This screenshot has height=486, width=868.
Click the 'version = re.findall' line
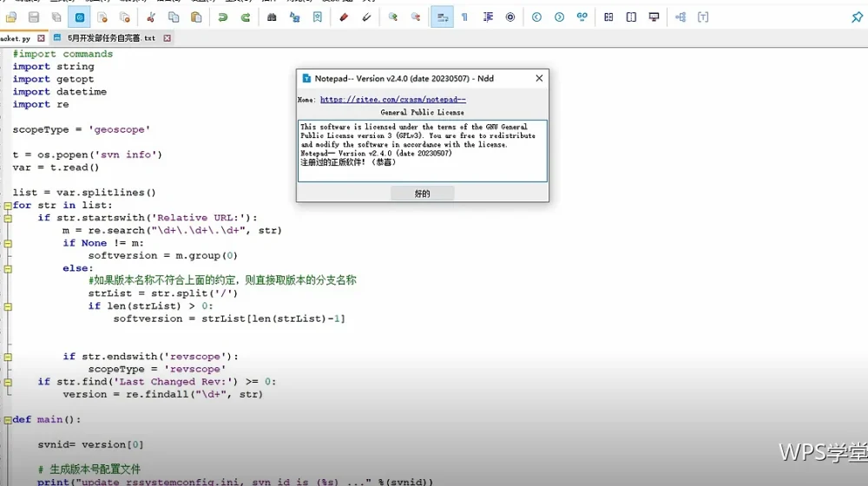[x=163, y=395]
